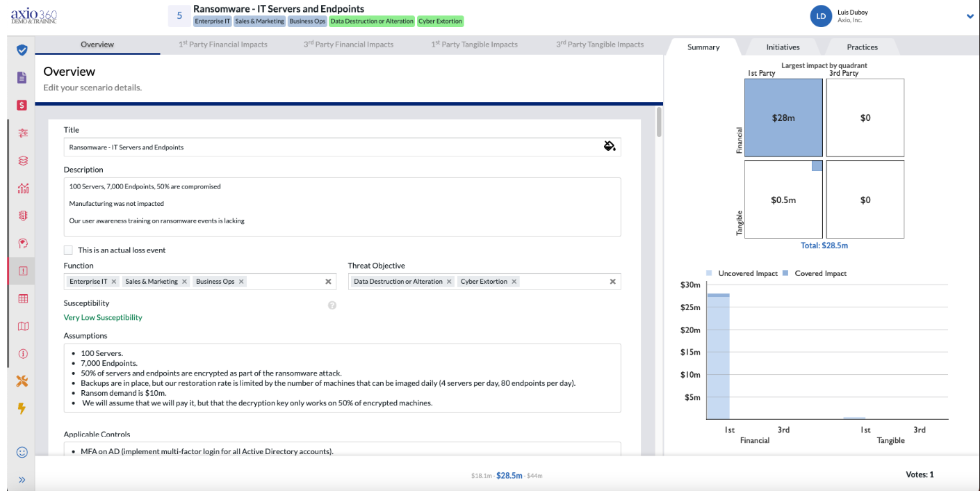Viewport: 980px width, 491px height.
Task: Open the user account dropdown arrow
Action: pyautogui.click(x=970, y=17)
